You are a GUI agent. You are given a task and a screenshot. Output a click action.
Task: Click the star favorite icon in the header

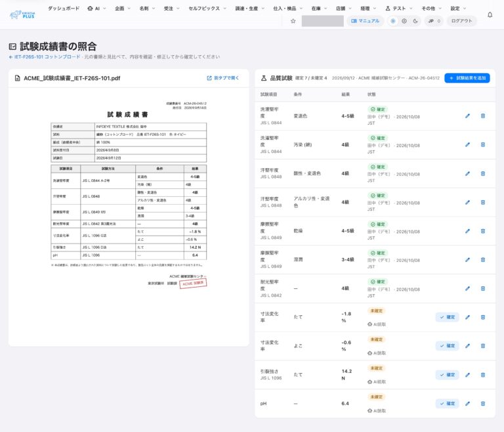293,21
